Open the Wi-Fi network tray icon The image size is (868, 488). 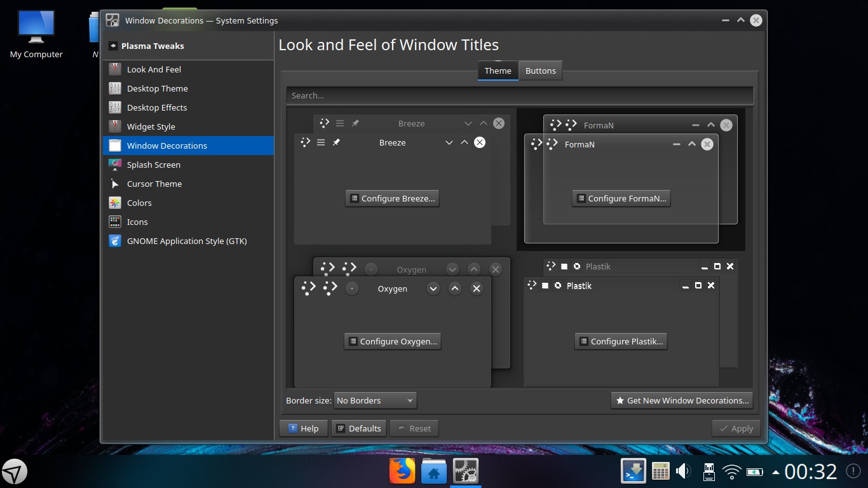(732, 471)
